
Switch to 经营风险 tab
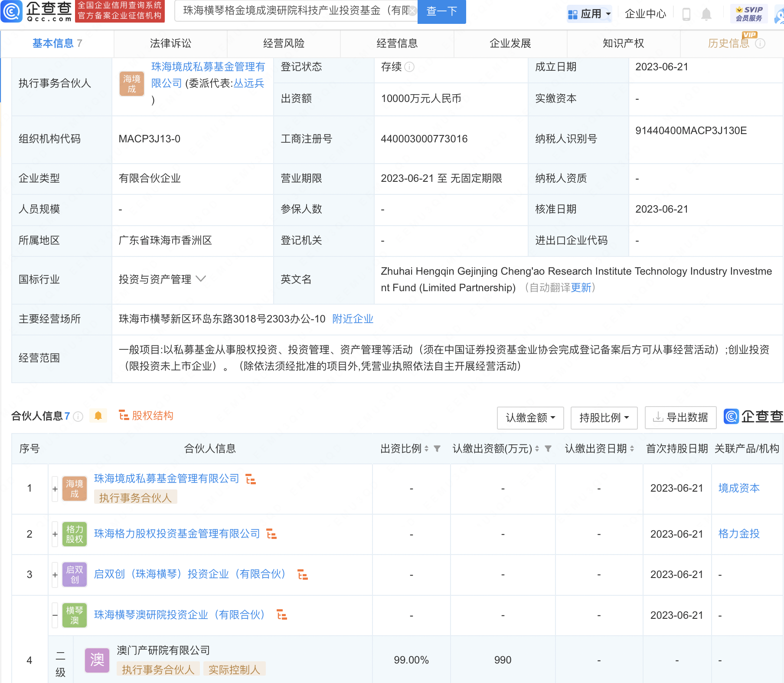284,43
